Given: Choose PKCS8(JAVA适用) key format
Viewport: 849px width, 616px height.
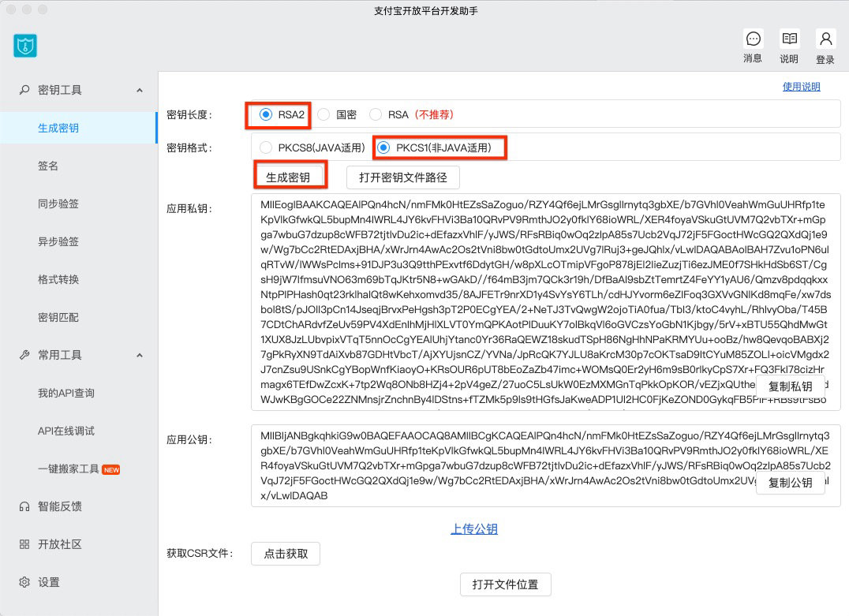Looking at the screenshot, I should 266,147.
